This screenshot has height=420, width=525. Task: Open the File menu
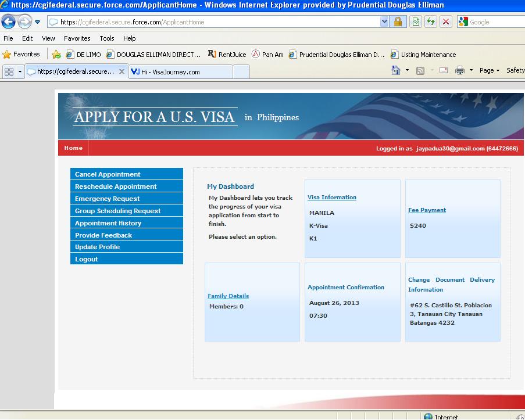pyautogui.click(x=8, y=38)
